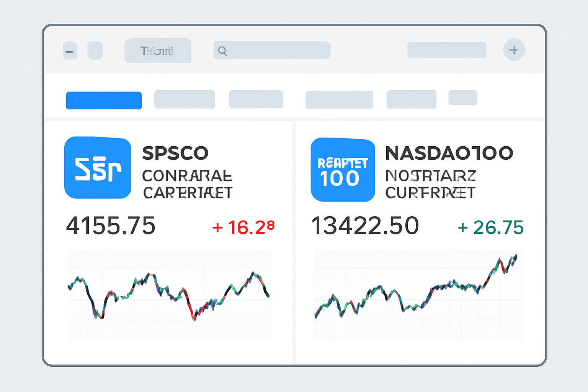
Task: Click the "TKord" button in the top bar
Action: tap(158, 51)
